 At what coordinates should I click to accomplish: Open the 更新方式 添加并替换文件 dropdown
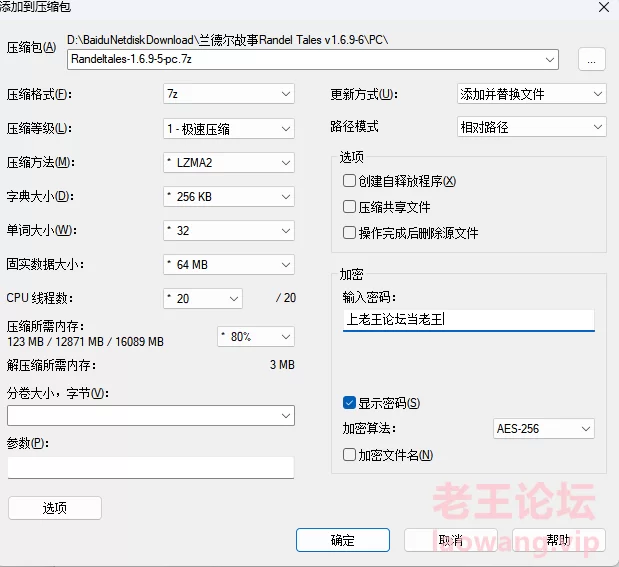tap(532, 94)
